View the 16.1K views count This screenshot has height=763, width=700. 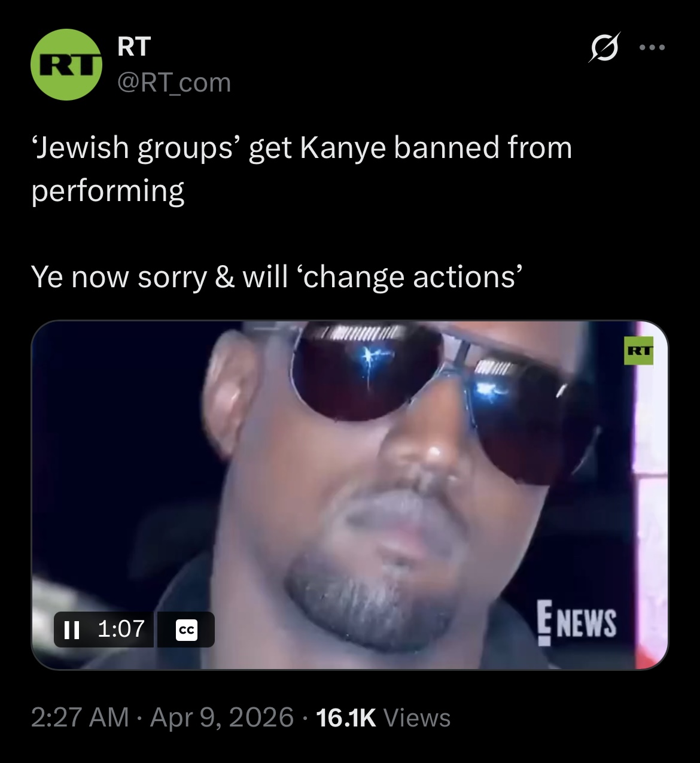346,718
